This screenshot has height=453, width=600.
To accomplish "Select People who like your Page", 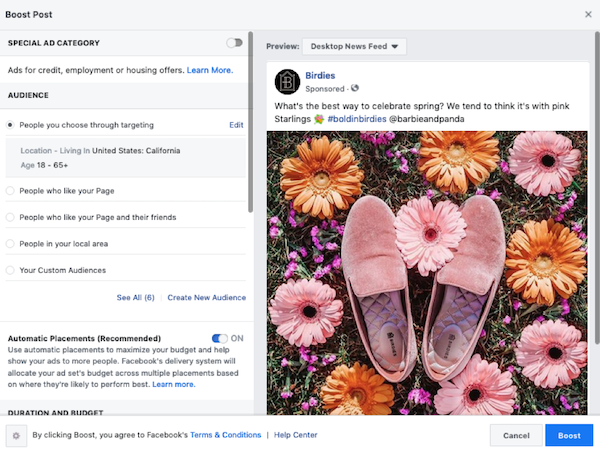I will [x=10, y=191].
